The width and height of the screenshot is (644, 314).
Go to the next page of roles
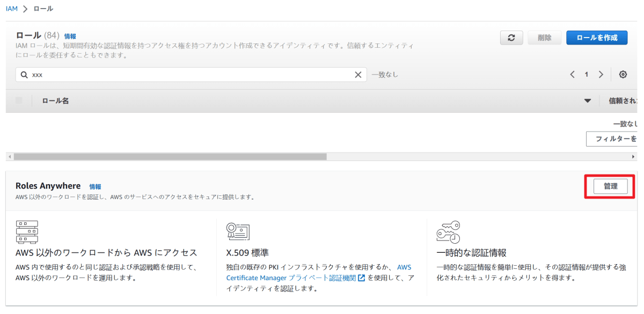(x=601, y=75)
